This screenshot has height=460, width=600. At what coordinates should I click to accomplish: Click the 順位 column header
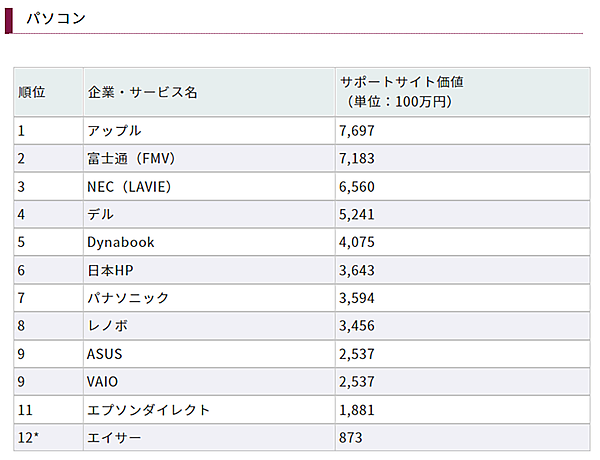coord(32,92)
